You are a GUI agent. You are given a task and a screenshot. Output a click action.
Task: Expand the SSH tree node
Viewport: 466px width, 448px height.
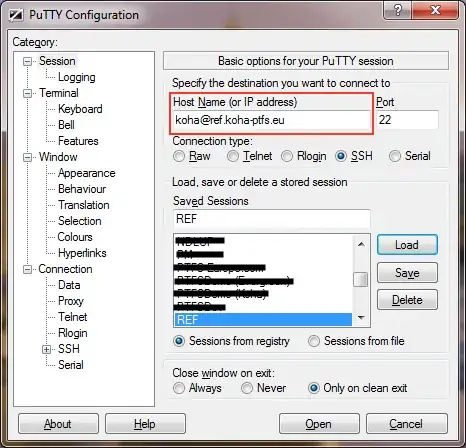coord(46,349)
